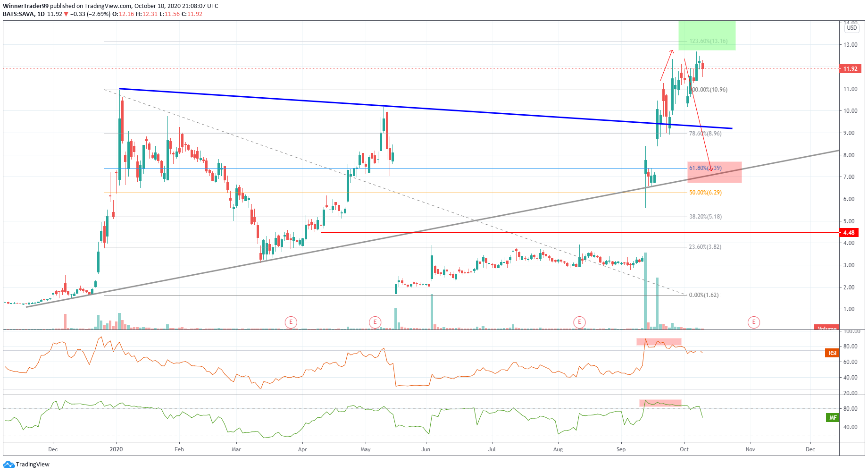Click the Volume label on price axis
This screenshot has width=868, height=473.
click(826, 328)
